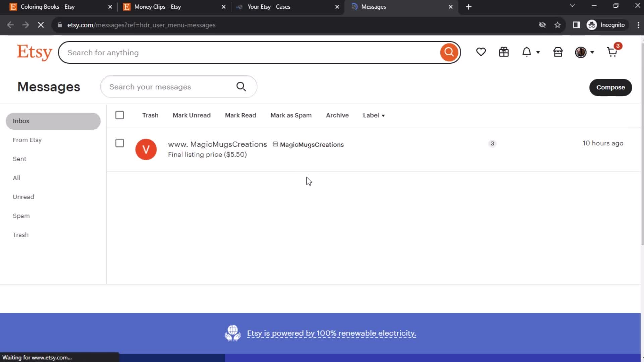Screen dimensions: 644x362
Task: Click the Compose button
Action: point(611,86)
